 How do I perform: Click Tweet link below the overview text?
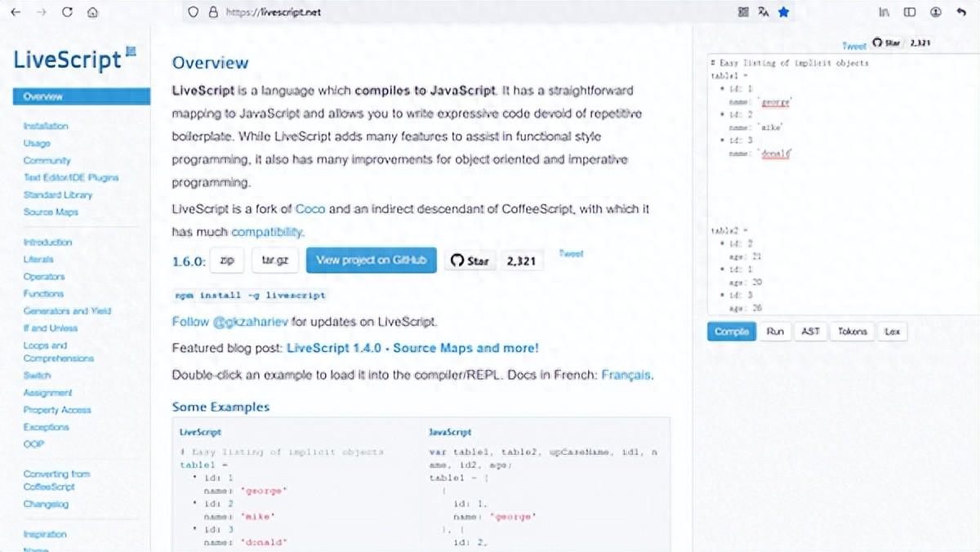click(571, 254)
